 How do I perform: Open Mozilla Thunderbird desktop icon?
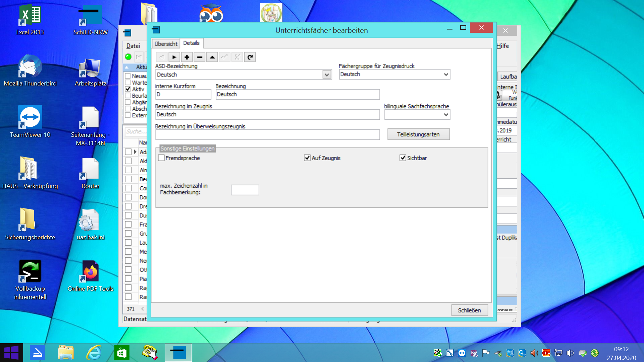[x=30, y=70]
